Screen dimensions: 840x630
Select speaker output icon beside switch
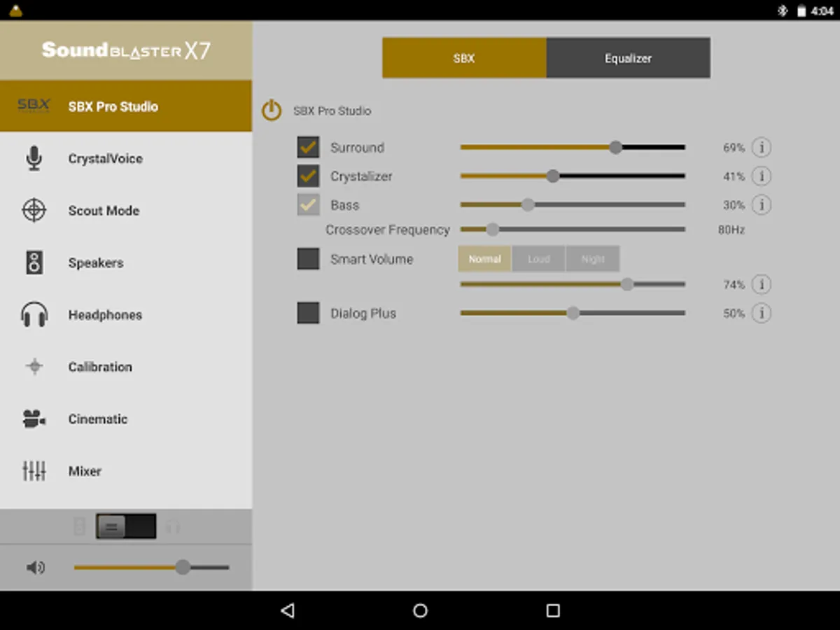pyautogui.click(x=80, y=526)
